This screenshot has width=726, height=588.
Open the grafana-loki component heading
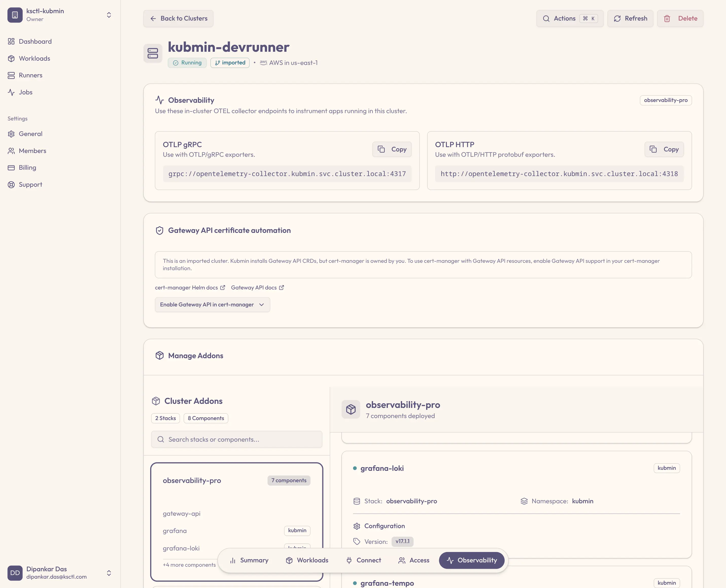382,468
